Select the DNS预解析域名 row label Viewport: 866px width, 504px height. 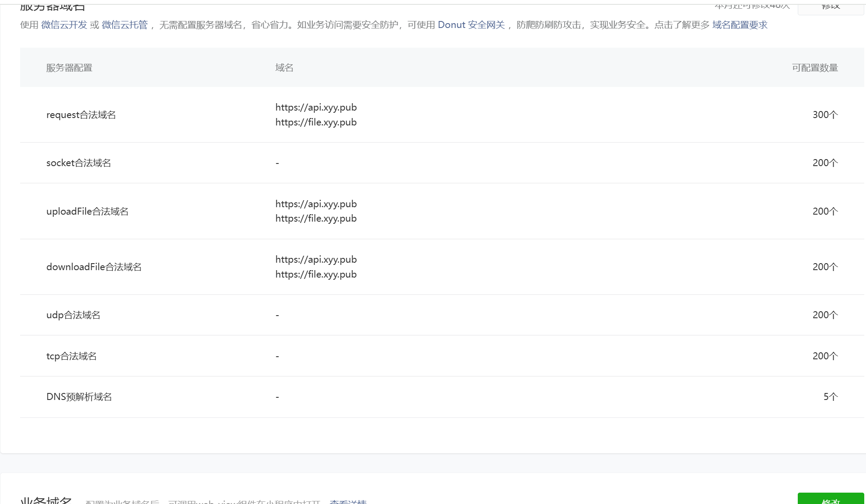(79, 397)
